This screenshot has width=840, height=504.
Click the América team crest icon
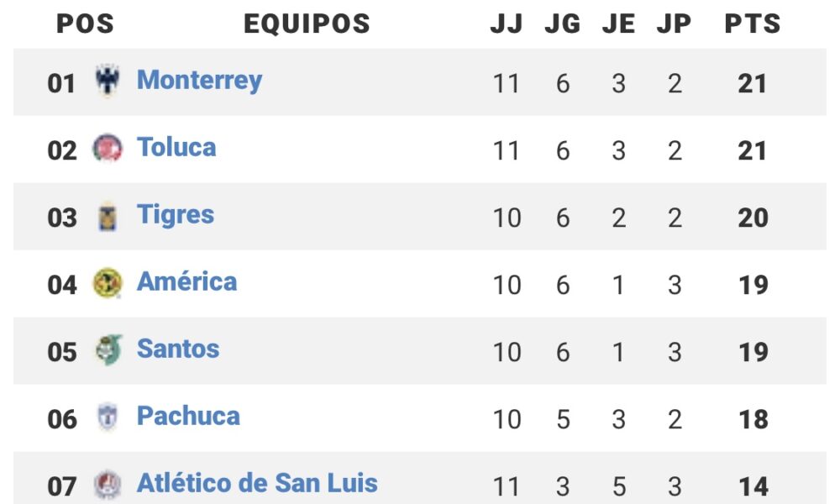coord(108,283)
